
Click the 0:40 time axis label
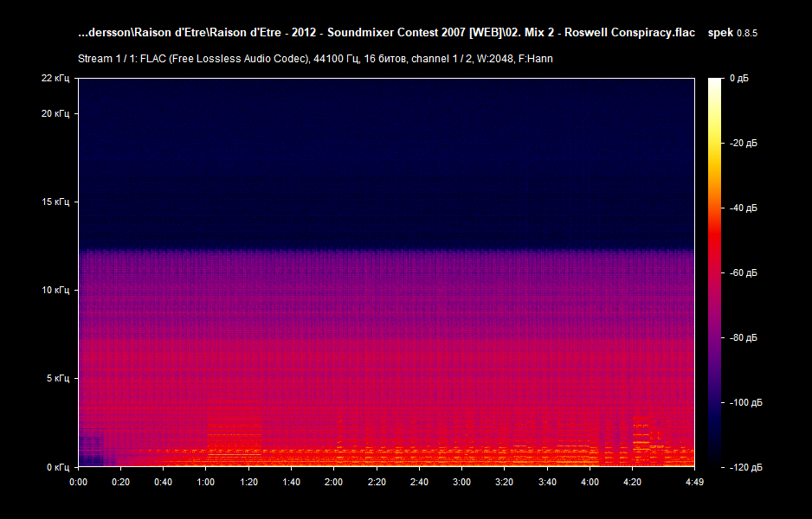pos(163,483)
